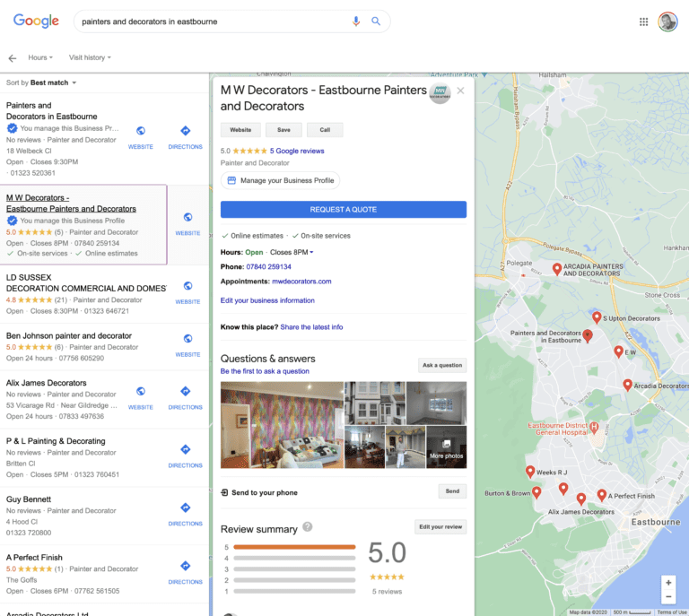Click the Review summary help icon
Viewport: 689px width, 616px height.
[x=308, y=526]
